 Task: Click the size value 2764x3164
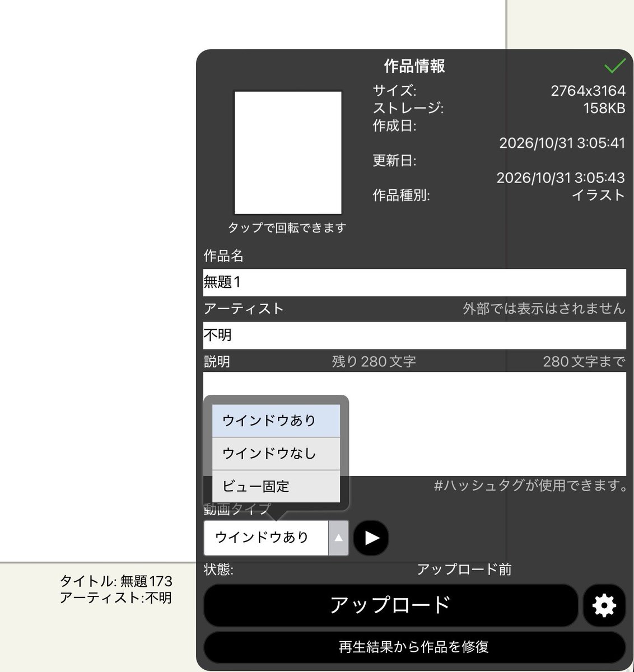[588, 91]
